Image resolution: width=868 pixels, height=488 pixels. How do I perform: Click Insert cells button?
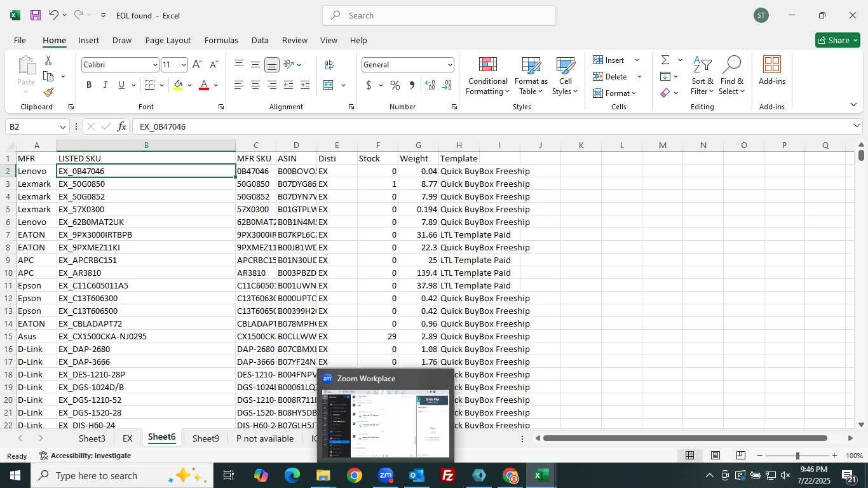(x=609, y=60)
